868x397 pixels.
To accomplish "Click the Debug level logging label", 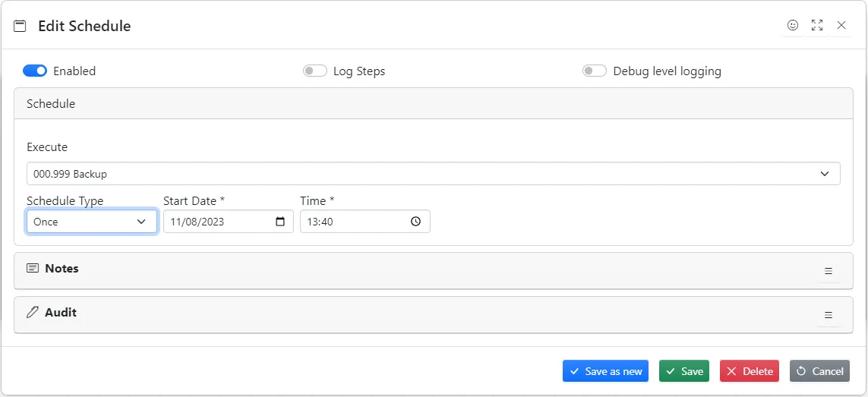I will click(667, 71).
